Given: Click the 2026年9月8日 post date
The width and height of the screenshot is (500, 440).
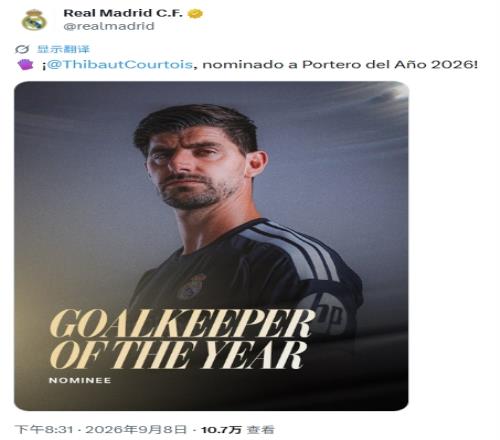Looking at the screenshot, I should tap(136, 429).
